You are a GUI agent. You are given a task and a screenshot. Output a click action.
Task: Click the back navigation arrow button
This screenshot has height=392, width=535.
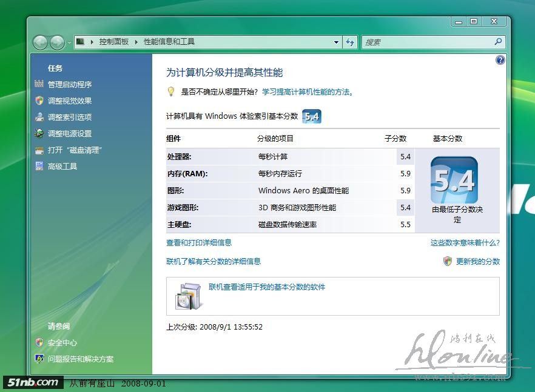pyautogui.click(x=41, y=42)
